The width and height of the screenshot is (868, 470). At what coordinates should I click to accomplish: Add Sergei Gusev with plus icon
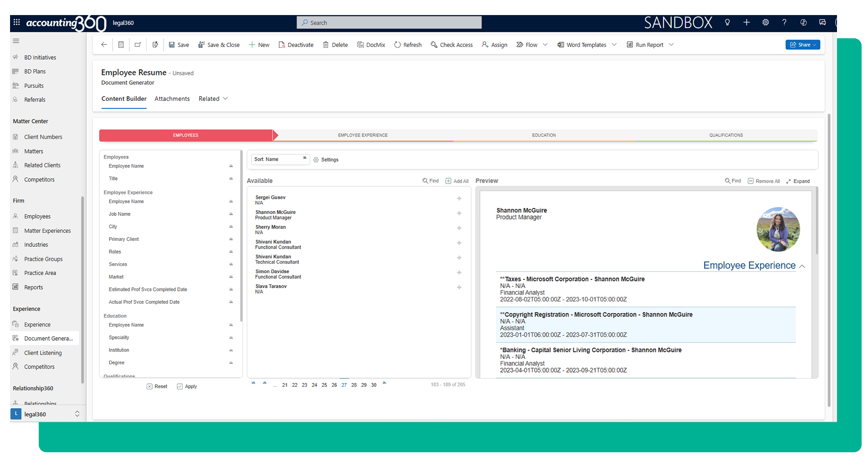point(459,199)
